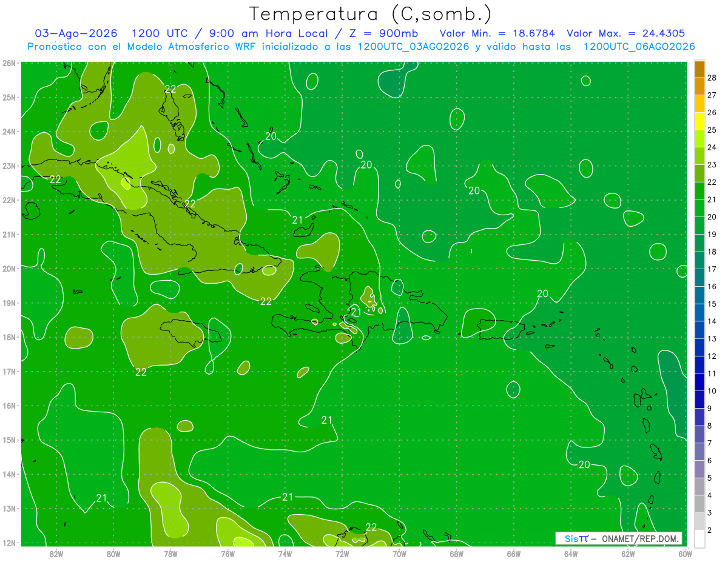
Task: Click the 70W longitude axis label
Action: tap(399, 553)
